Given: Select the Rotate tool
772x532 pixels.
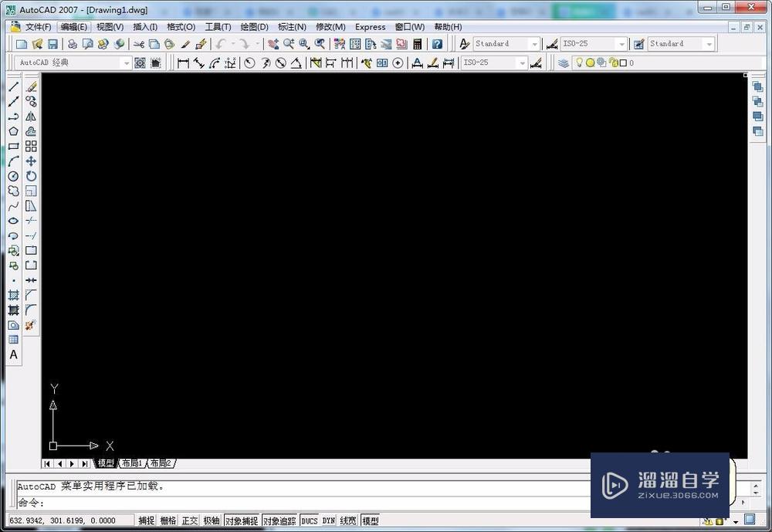Looking at the screenshot, I should (31, 175).
